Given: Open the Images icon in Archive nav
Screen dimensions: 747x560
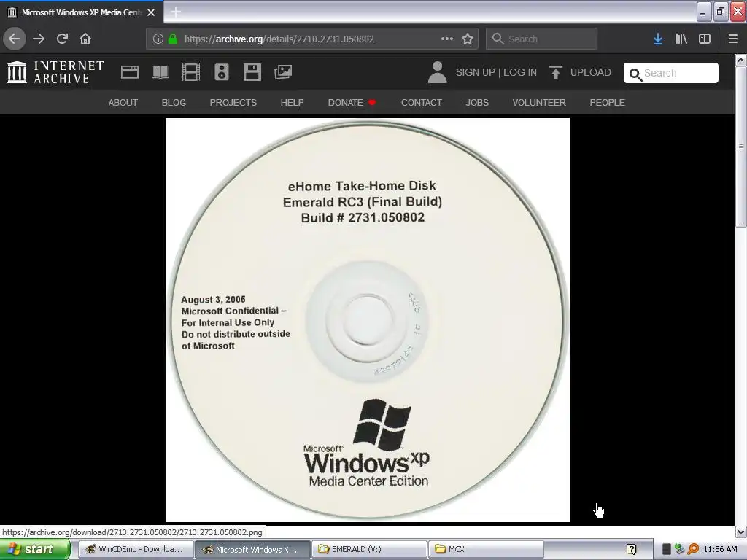Looking at the screenshot, I should [x=283, y=72].
